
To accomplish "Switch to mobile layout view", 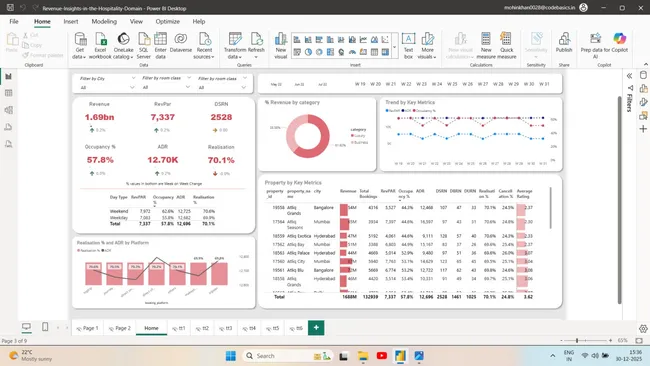I will tap(45, 327).
